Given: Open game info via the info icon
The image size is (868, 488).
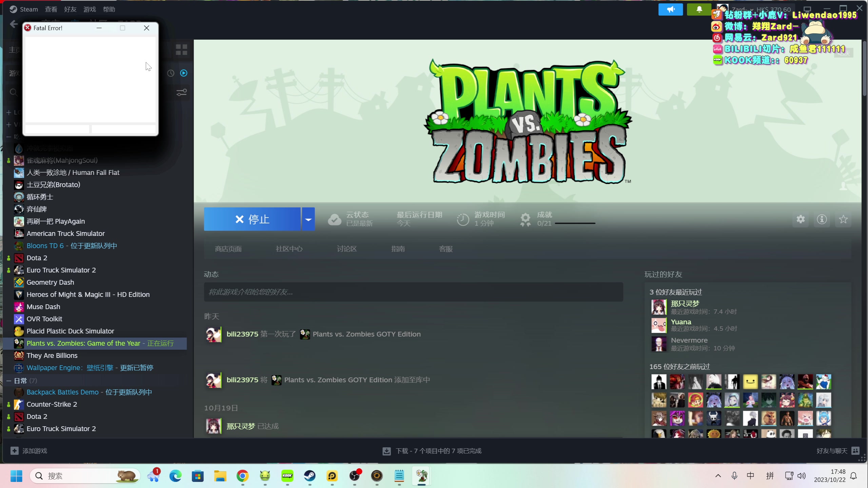Looking at the screenshot, I should (822, 219).
